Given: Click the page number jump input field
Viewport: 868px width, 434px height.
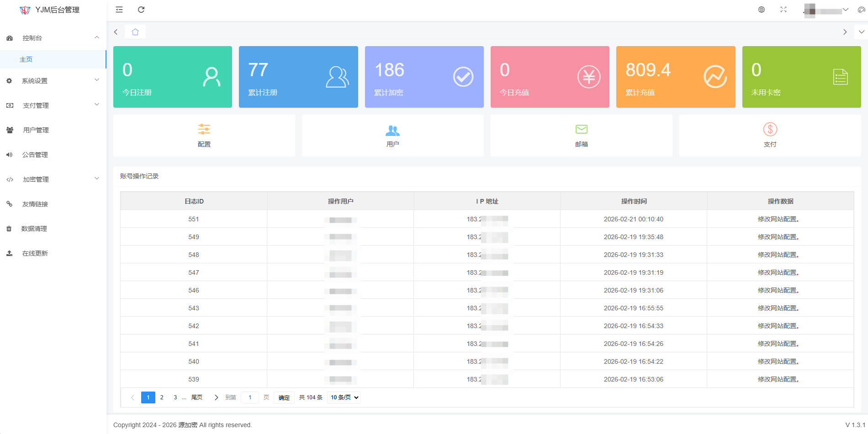Looking at the screenshot, I should [250, 397].
